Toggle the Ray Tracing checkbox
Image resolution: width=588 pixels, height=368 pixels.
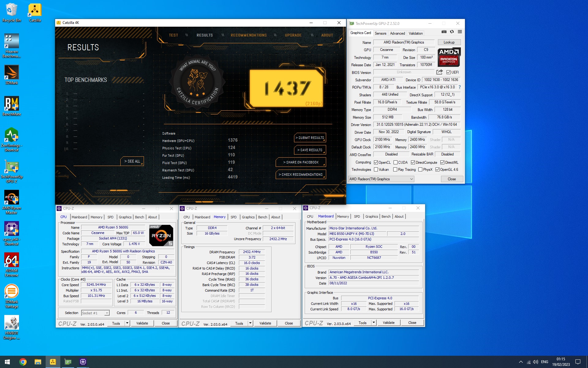coord(395,170)
